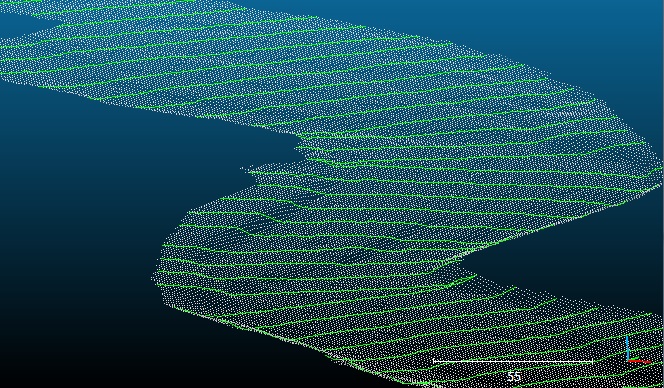Click the white scale bar line

click(512, 361)
